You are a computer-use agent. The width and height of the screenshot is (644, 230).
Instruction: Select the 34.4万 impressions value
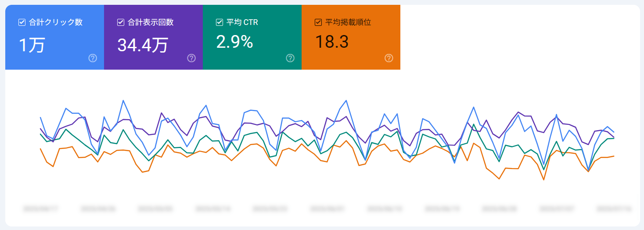143,45
